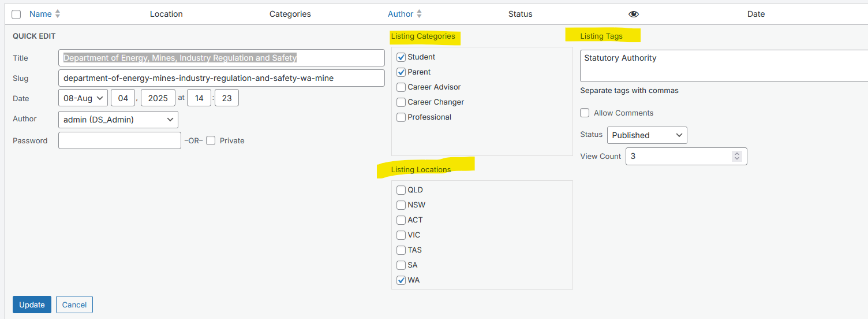Check the Career Advisor category
The image size is (868, 319).
tap(401, 87)
